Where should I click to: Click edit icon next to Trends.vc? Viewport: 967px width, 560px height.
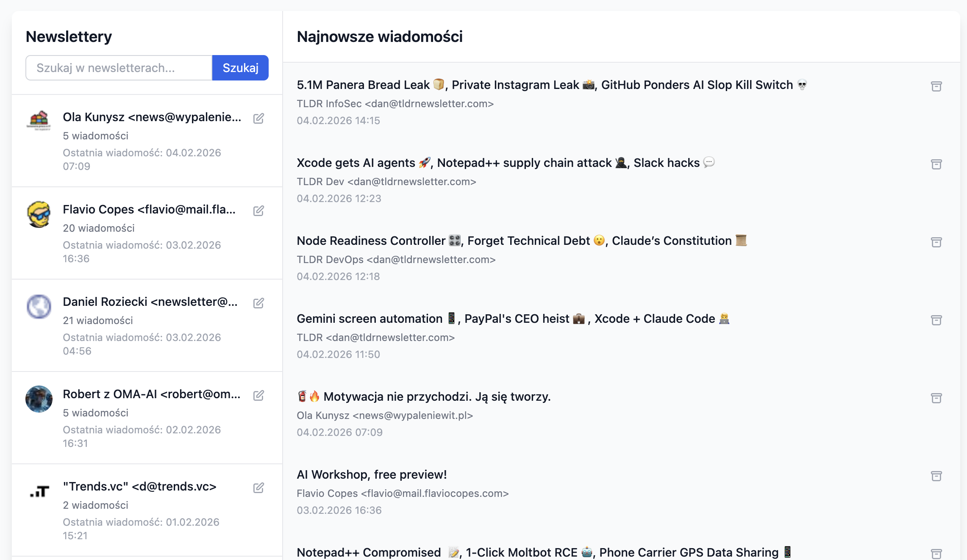click(258, 488)
